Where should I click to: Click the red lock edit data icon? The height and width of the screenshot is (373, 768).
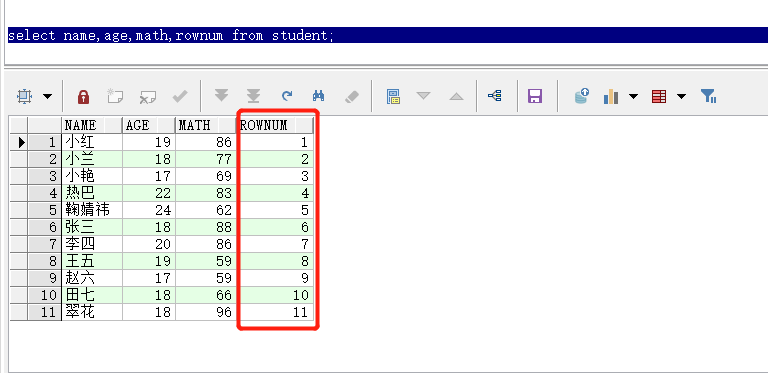(84, 96)
